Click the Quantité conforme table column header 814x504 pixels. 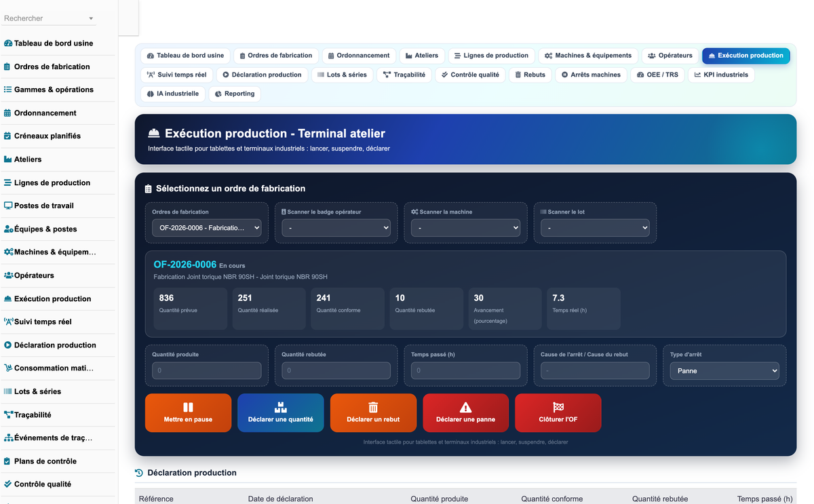[x=552, y=499]
